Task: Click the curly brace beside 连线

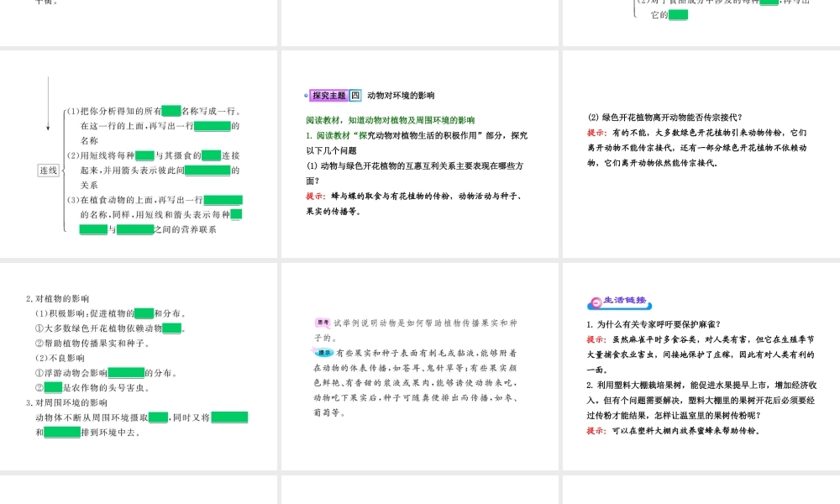Action: (64, 171)
